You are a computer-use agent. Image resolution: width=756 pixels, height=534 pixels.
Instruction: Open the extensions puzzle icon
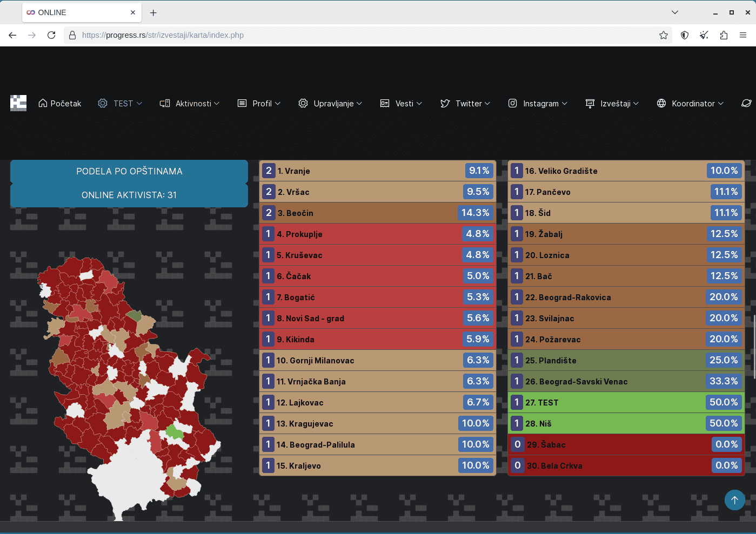pos(724,35)
